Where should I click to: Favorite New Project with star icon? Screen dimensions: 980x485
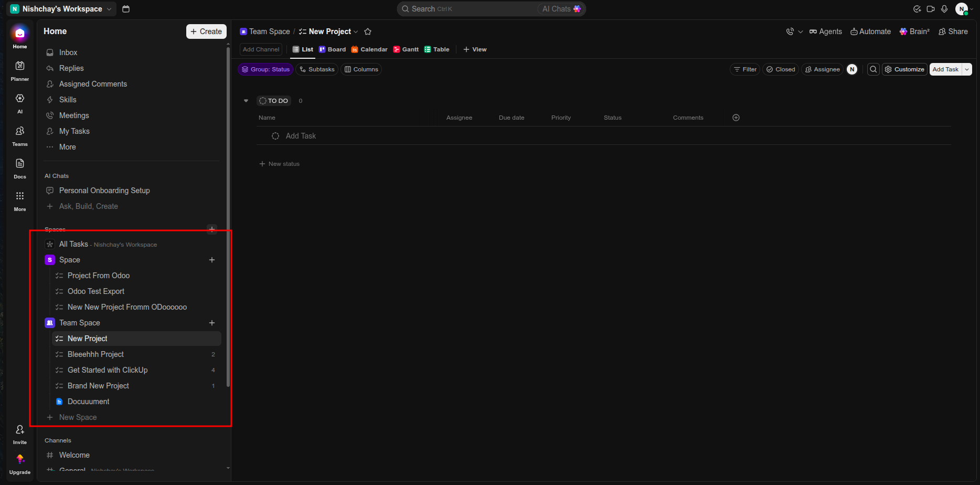pos(368,31)
